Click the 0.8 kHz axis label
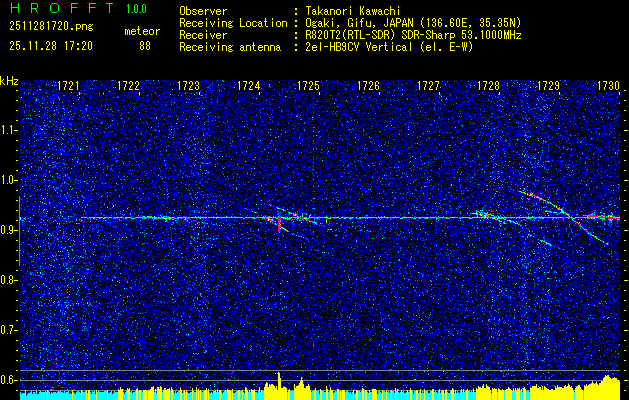This screenshot has width=629, height=400. tap(8, 280)
